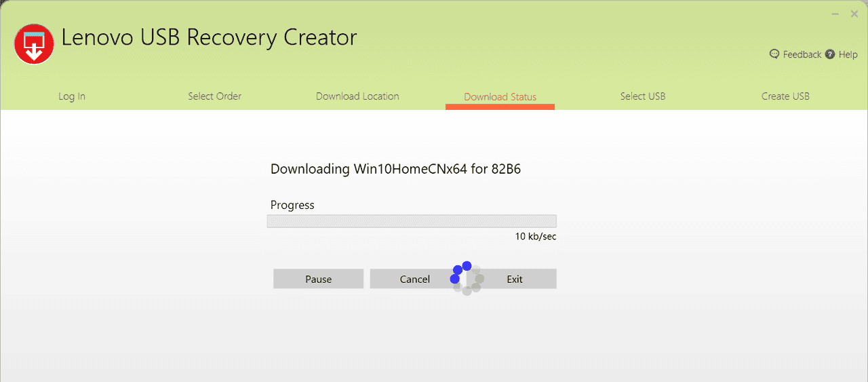Click the Exit button
868x382 pixels.
(515, 279)
